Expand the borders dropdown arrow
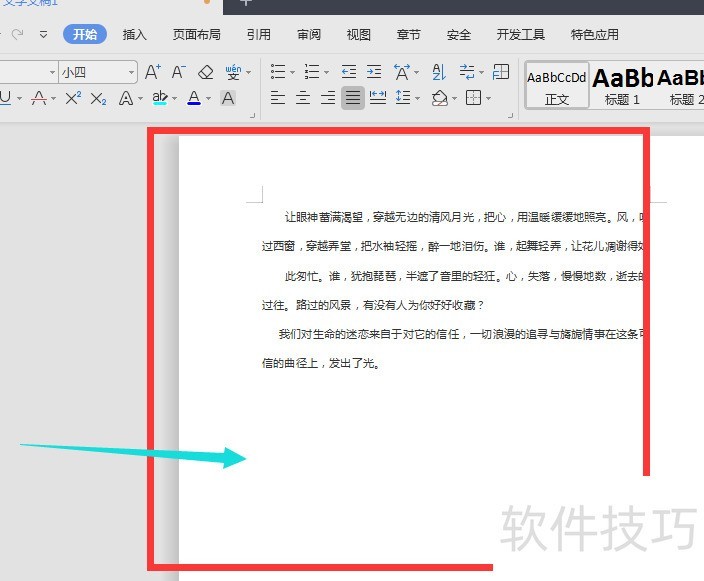The width and height of the screenshot is (704, 581). pyautogui.click(x=488, y=98)
